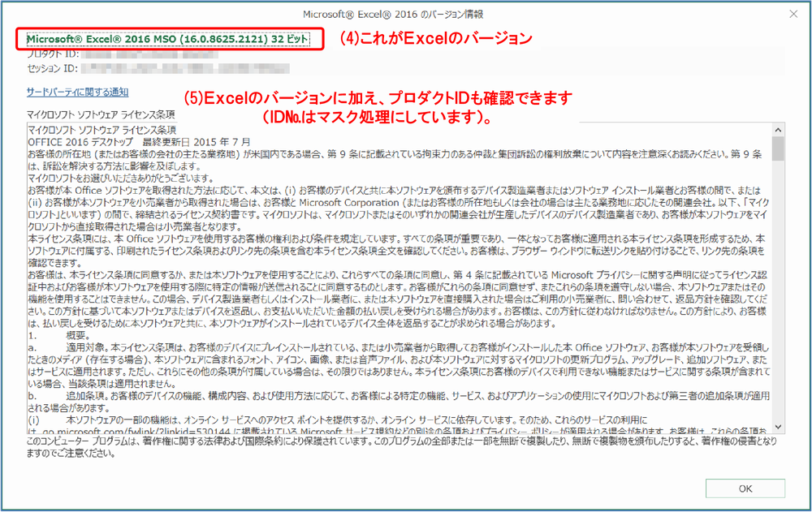Click the 'a. 適用対象' license paragraph
The width and height of the screenshot is (812, 512).
(x=398, y=365)
